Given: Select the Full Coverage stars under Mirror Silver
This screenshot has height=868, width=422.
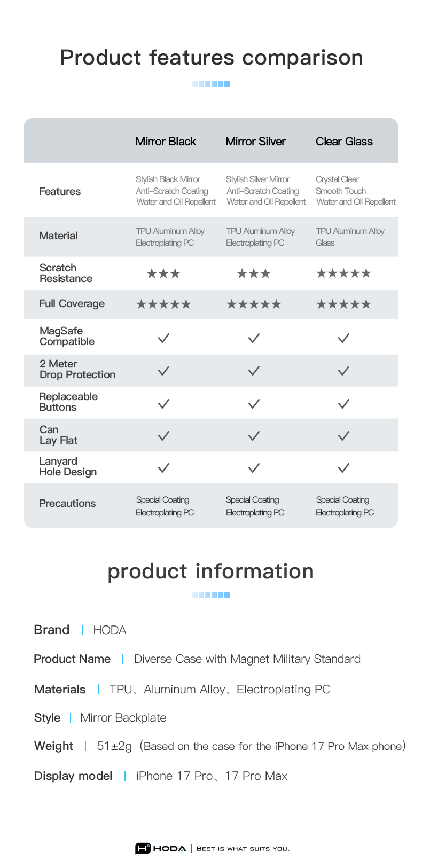Looking at the screenshot, I should click(x=254, y=304).
